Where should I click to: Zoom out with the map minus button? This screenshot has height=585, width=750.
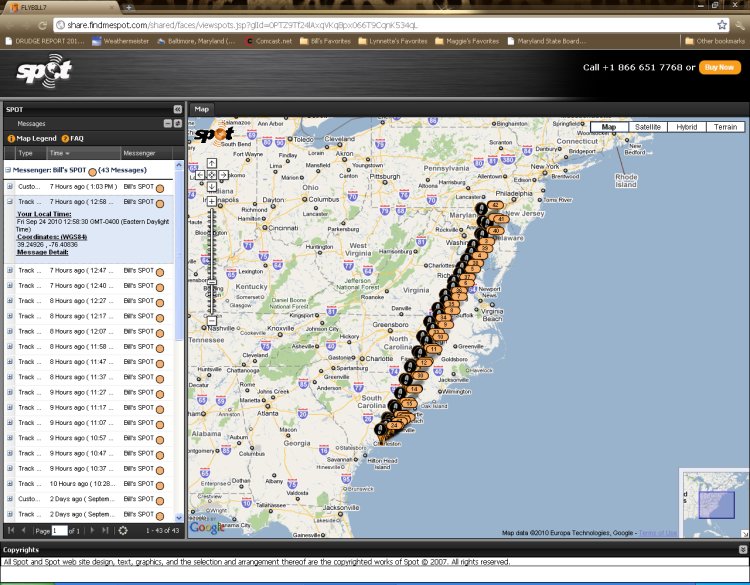coord(211,320)
